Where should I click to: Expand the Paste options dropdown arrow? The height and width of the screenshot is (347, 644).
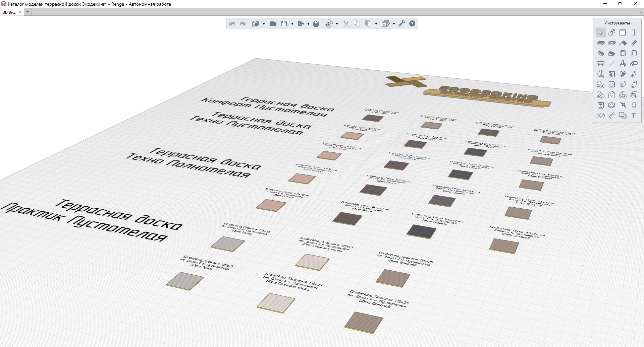[x=376, y=24]
